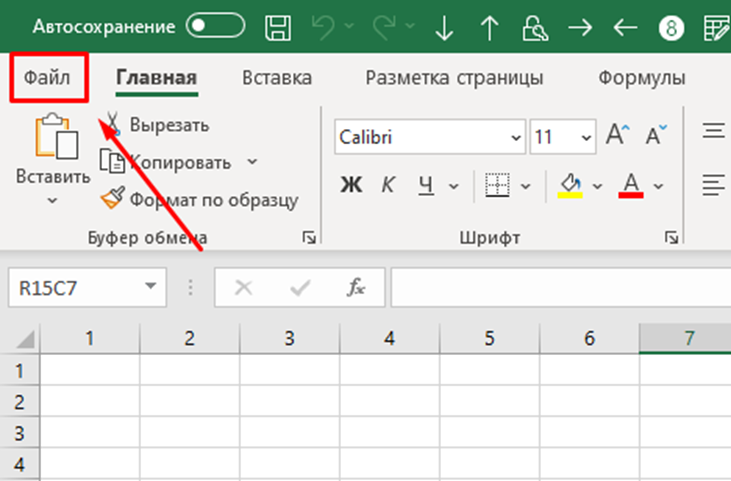The height and width of the screenshot is (481, 731).
Task: Switch to the Главная tab
Action: click(157, 77)
